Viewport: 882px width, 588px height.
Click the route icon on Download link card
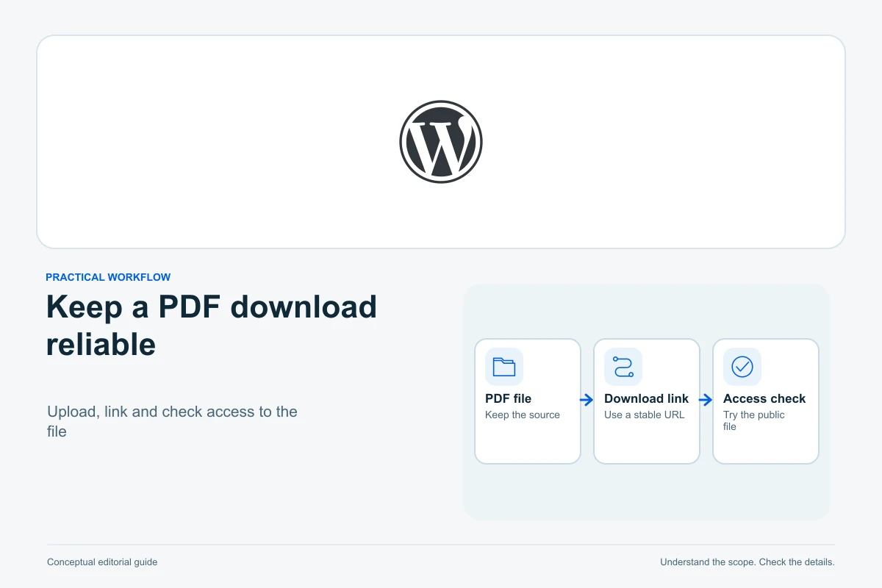(x=623, y=367)
